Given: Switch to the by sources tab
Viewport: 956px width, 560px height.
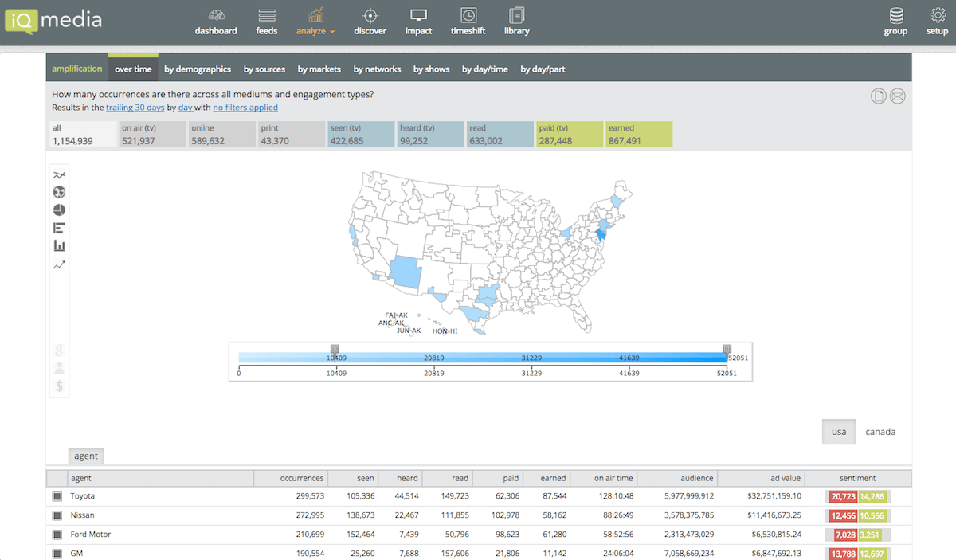Looking at the screenshot, I should tap(264, 69).
